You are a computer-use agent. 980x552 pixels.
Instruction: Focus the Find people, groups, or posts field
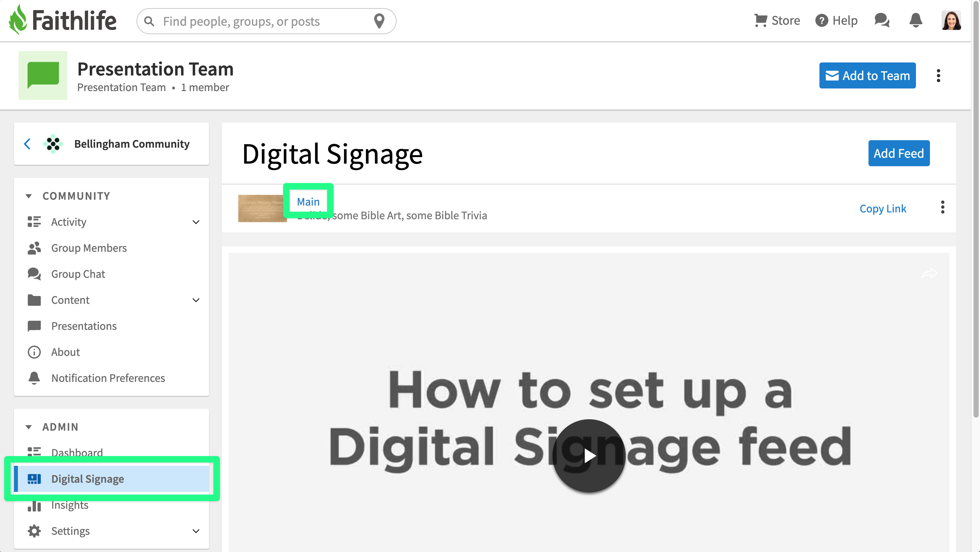pos(266,21)
